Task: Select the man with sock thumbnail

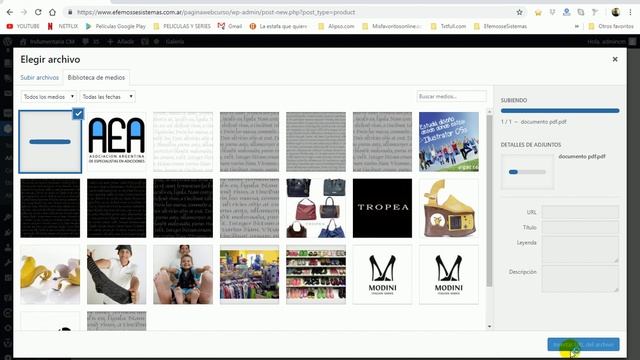Action: click(117, 275)
